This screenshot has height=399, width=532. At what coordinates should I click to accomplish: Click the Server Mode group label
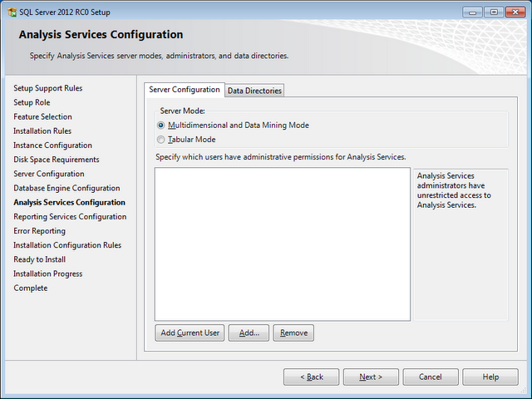(x=183, y=111)
